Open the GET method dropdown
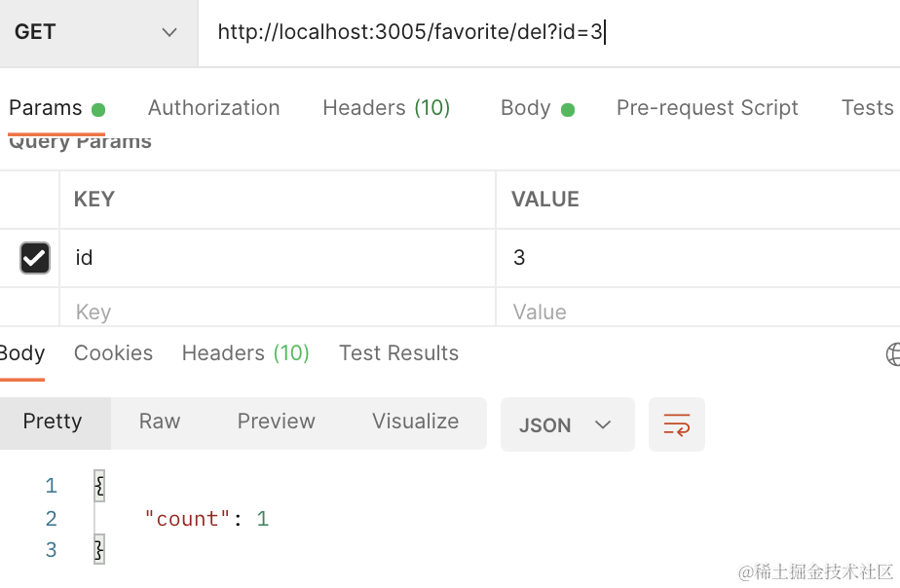 click(97, 32)
